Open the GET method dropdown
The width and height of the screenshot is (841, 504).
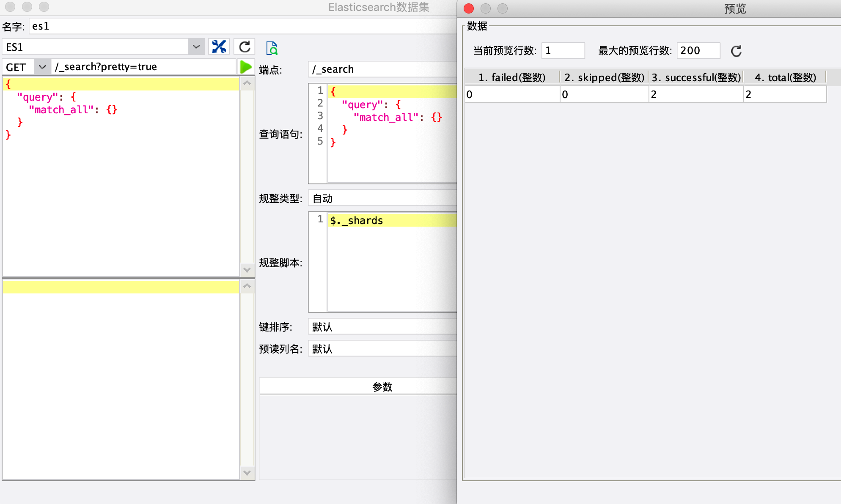coord(42,67)
